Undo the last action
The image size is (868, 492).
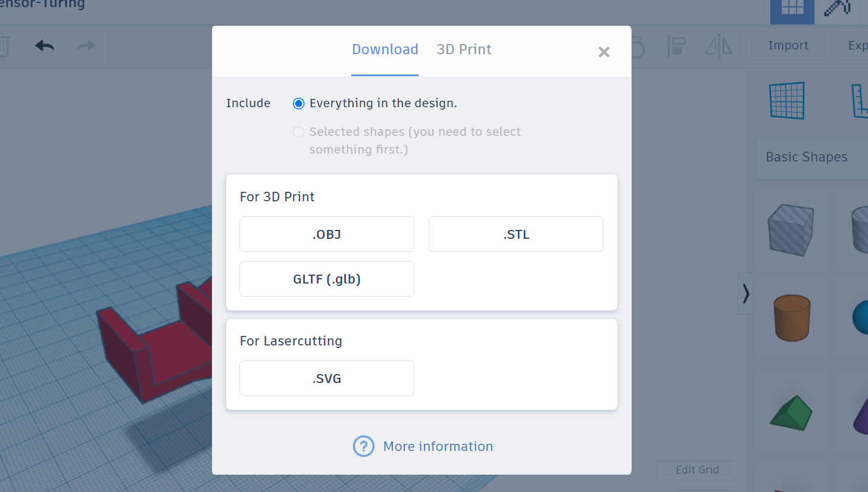[x=43, y=45]
